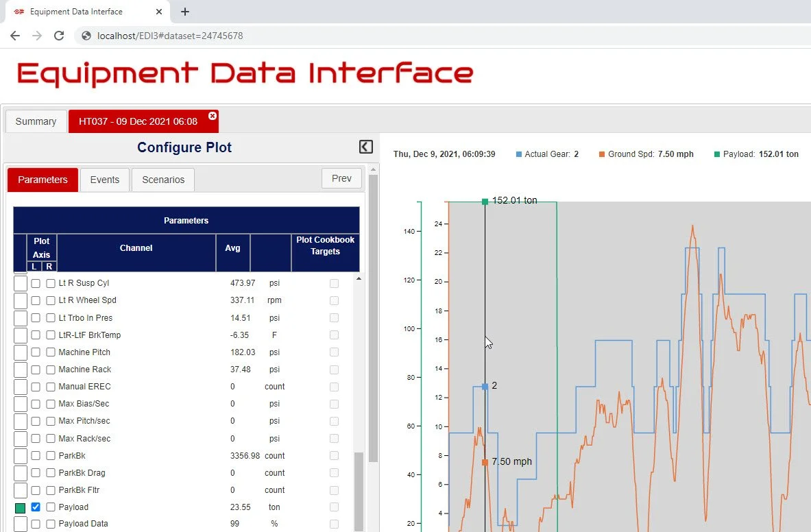The height and width of the screenshot is (532, 811).
Task: Click the parameter table scrollbar thumb
Action: 359,491
